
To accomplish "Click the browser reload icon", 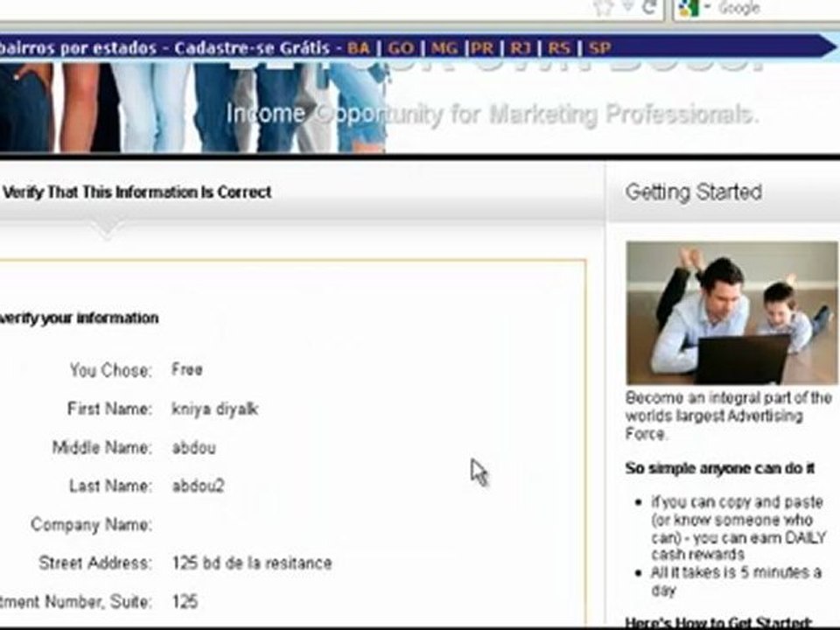I will (x=650, y=8).
